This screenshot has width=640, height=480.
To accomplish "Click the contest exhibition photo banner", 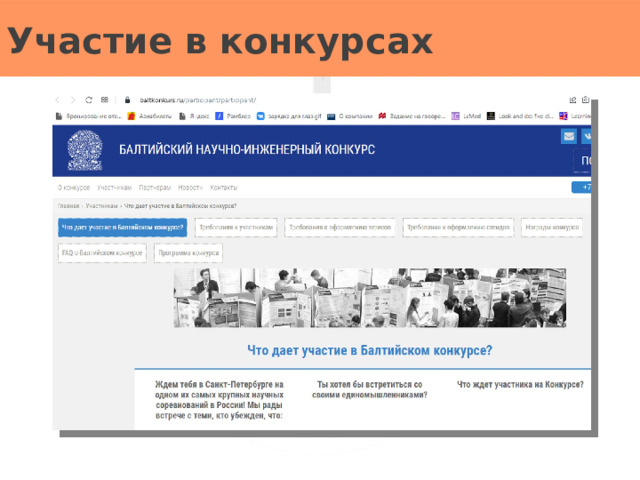I will [370, 298].
